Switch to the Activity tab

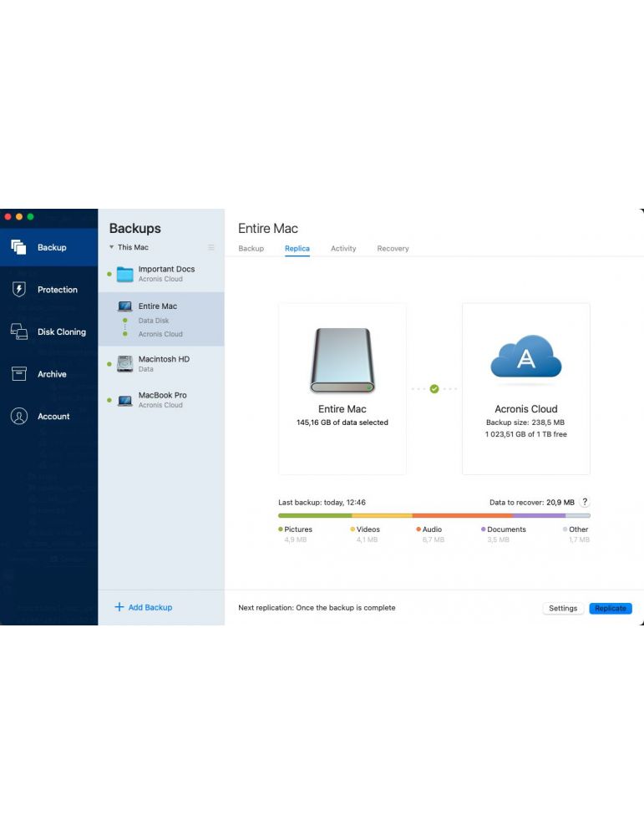point(343,248)
